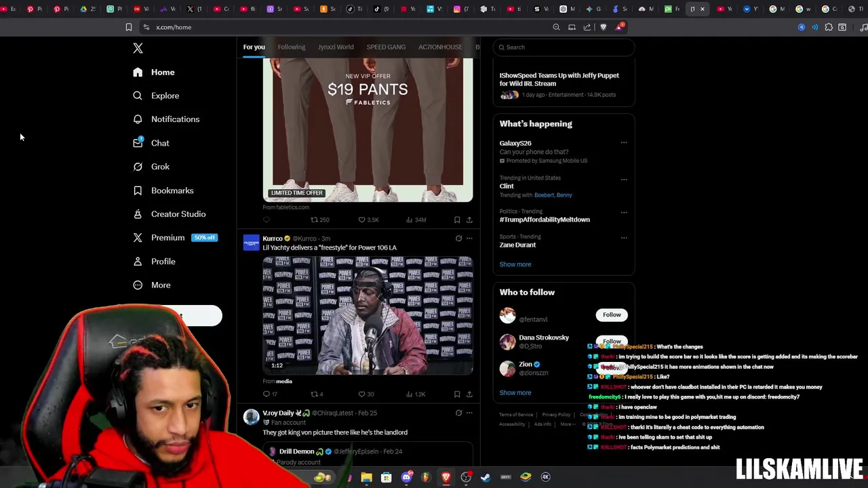Click Show more under What's happening

(x=515, y=264)
